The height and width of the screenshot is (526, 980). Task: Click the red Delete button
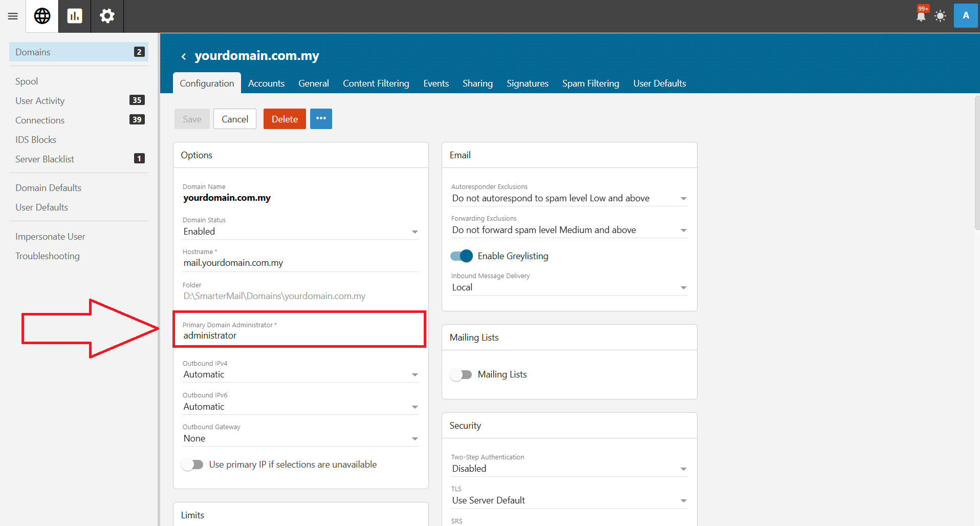pos(285,119)
